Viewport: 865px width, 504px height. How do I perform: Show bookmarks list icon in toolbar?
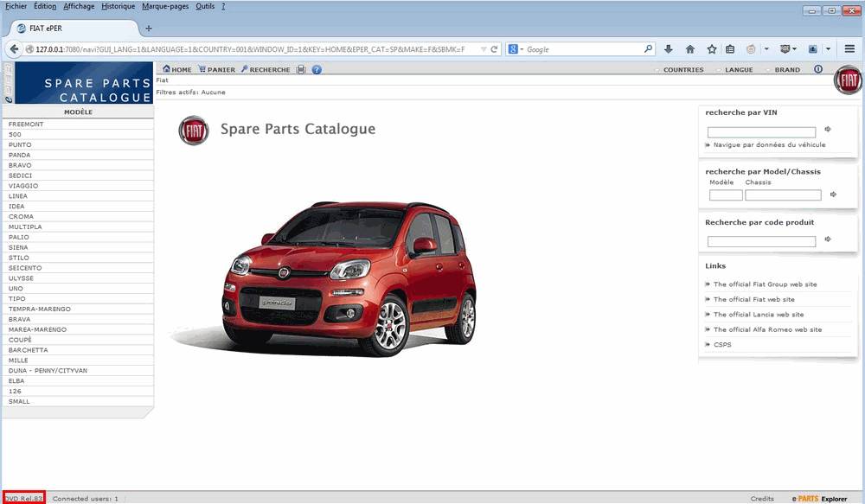point(730,49)
